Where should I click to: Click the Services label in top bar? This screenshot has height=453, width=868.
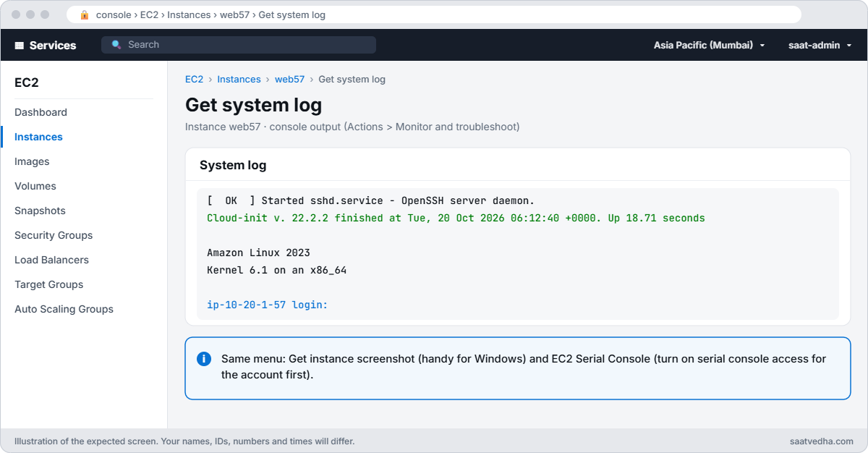[53, 45]
